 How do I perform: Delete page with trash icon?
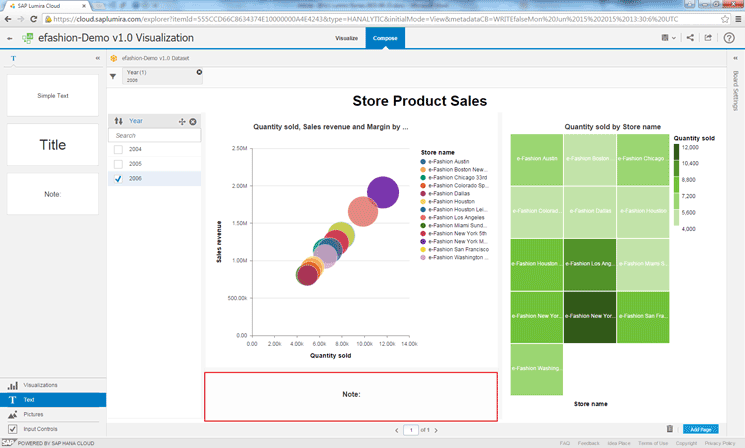(x=669, y=429)
